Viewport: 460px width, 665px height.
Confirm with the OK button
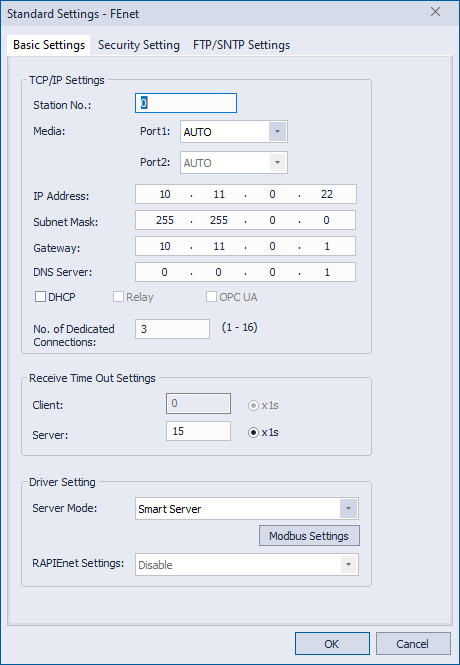(x=332, y=644)
